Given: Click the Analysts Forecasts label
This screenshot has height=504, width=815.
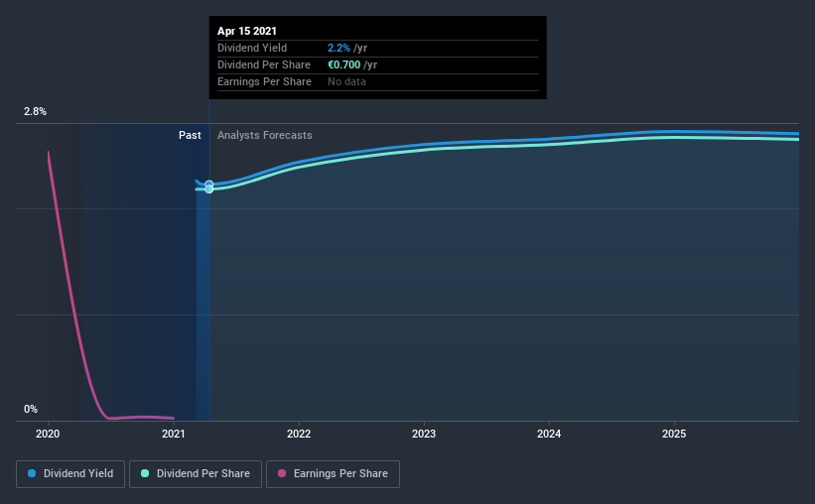Looking at the screenshot, I should (265, 135).
